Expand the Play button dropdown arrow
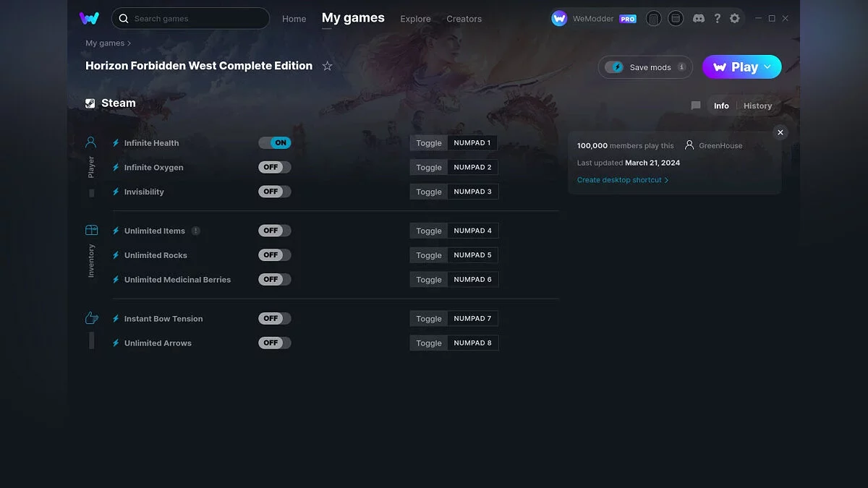This screenshot has height=488, width=868. (x=767, y=67)
